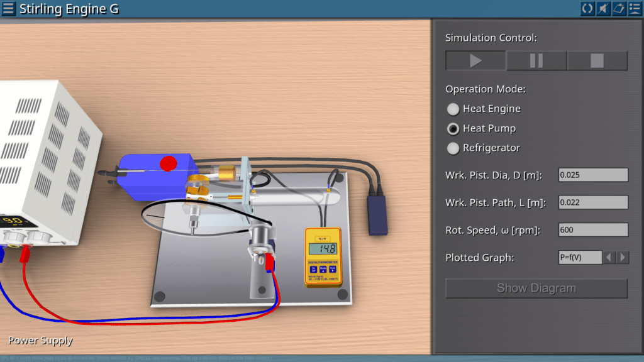Click the reset view circular arrows icon

(587, 9)
